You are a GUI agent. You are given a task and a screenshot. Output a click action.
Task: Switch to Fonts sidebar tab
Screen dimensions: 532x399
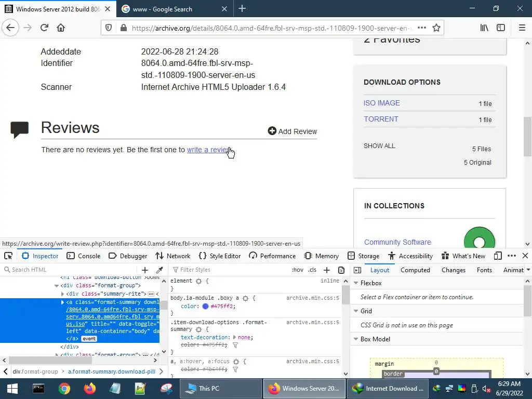tap(484, 270)
